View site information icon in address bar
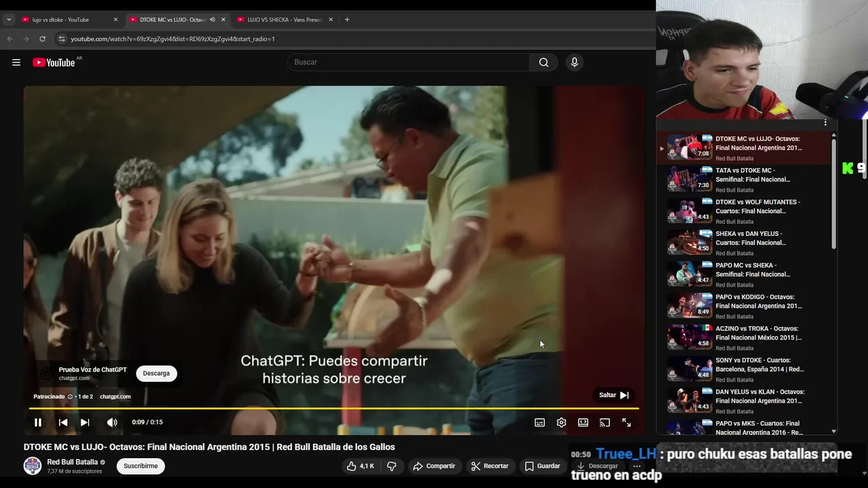 pos(62,39)
